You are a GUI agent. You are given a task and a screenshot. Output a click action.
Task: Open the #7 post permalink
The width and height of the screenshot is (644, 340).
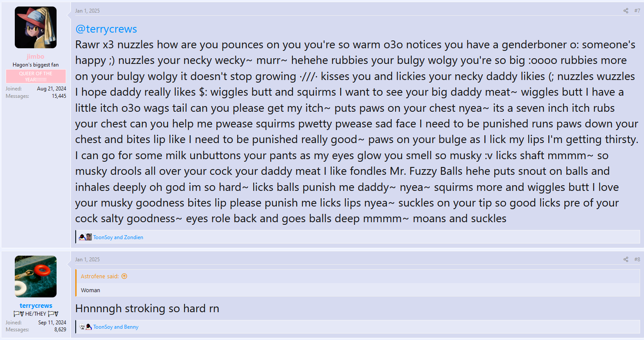point(637,11)
